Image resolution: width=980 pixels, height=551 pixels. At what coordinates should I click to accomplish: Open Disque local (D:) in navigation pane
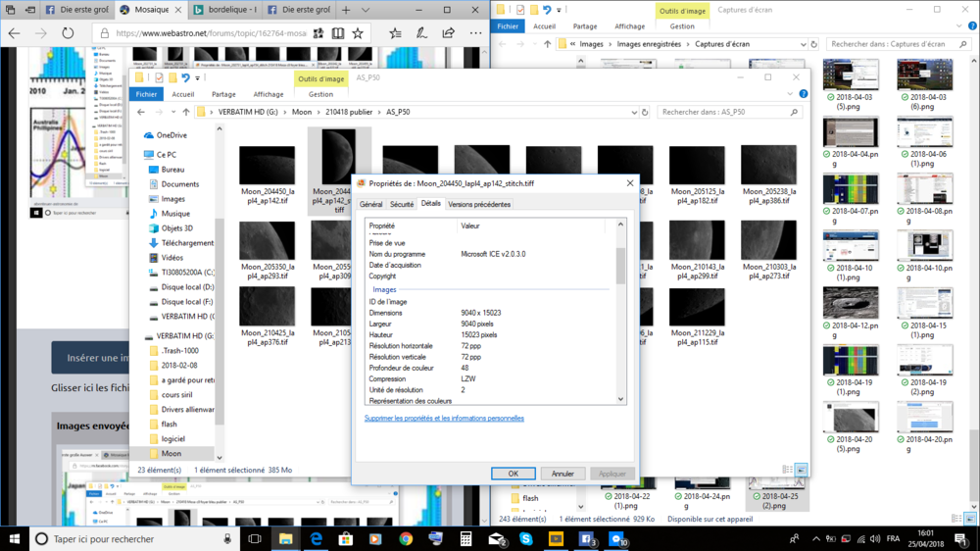click(x=187, y=287)
